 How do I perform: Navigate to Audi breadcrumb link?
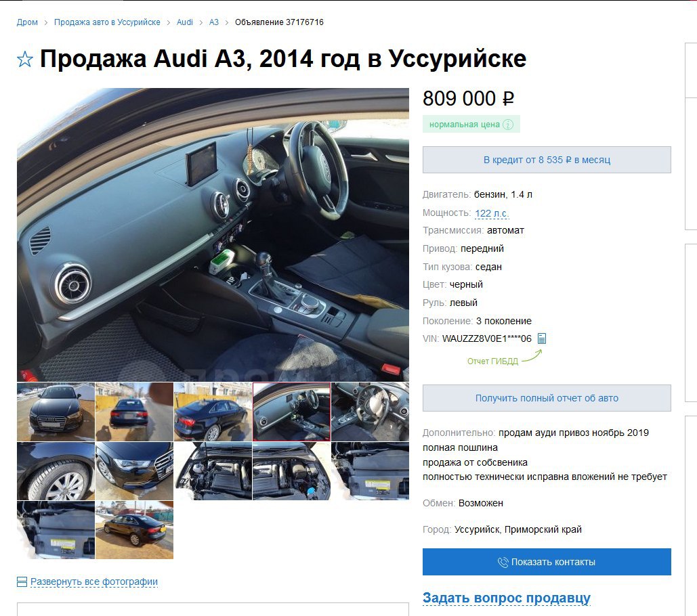(184, 22)
